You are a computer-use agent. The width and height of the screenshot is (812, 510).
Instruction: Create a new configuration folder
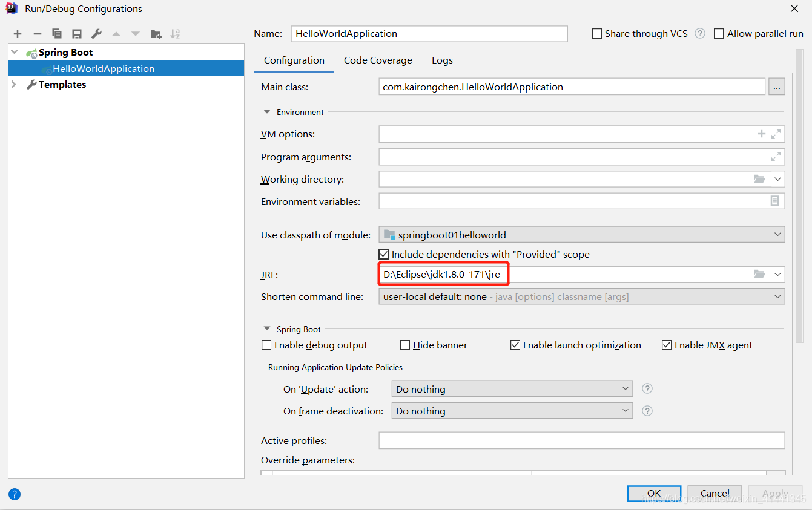(156, 34)
